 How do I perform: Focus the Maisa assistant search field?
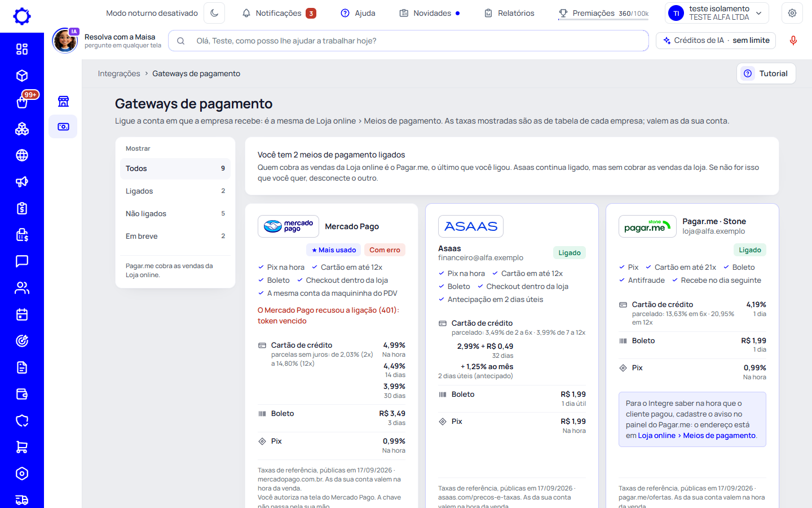coord(409,41)
